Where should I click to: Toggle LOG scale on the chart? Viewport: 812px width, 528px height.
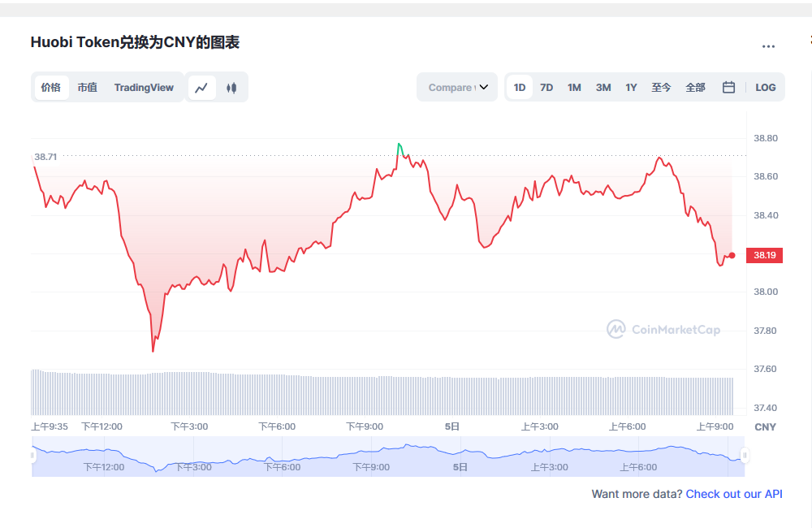(766, 88)
